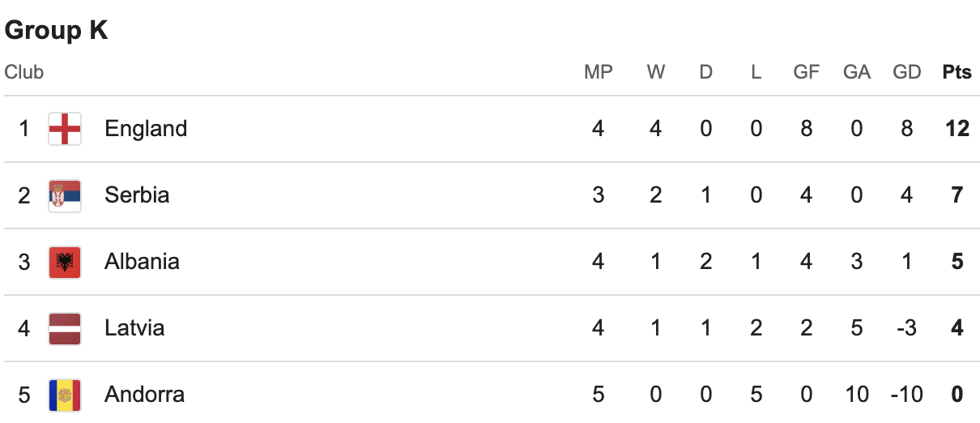
Task: Click the Club column header
Action: click(24, 72)
